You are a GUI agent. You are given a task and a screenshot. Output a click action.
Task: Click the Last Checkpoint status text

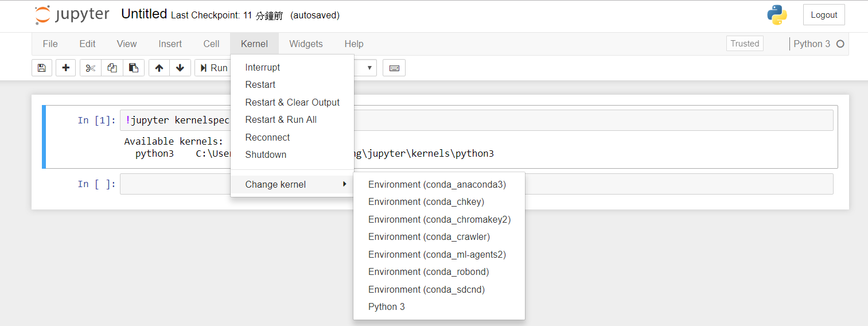(227, 15)
